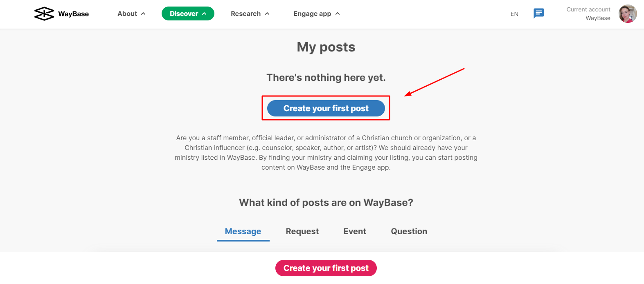Open the green Discover dropdown
Screen dimensions: 644x284
click(x=188, y=13)
